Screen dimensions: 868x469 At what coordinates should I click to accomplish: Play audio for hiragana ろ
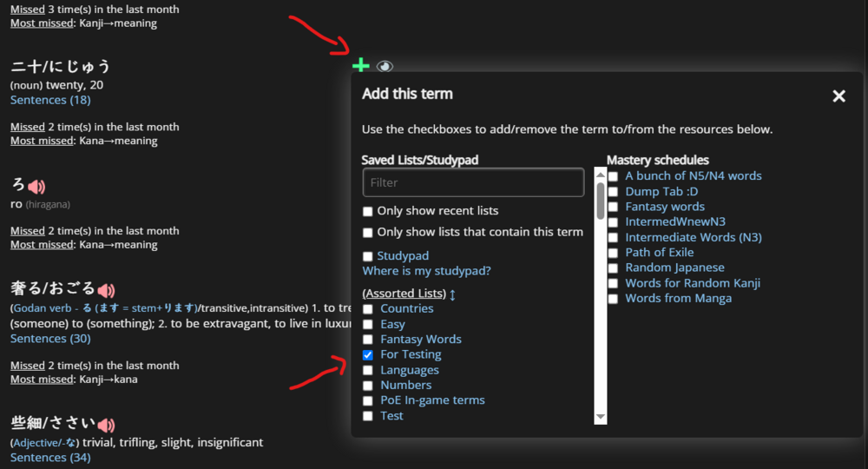(36, 186)
